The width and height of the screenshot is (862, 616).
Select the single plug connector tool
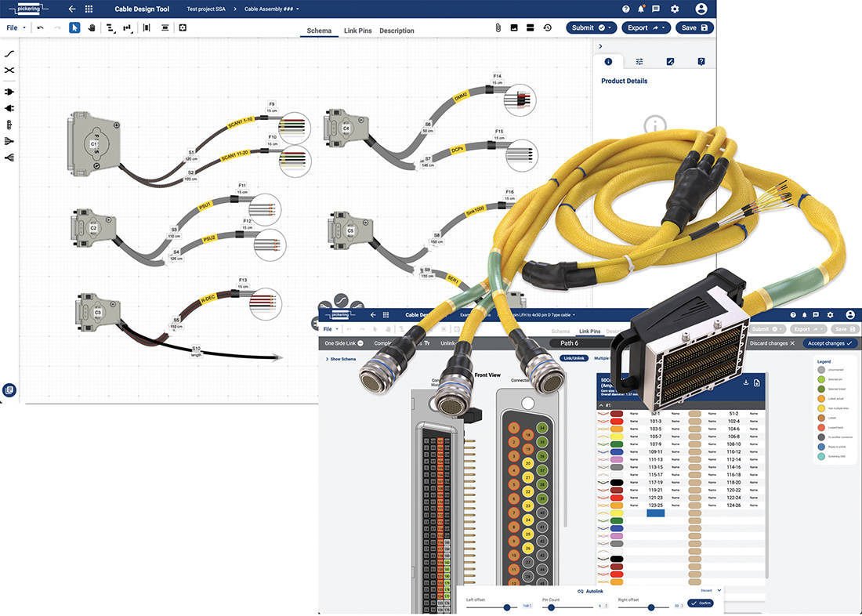click(x=9, y=92)
